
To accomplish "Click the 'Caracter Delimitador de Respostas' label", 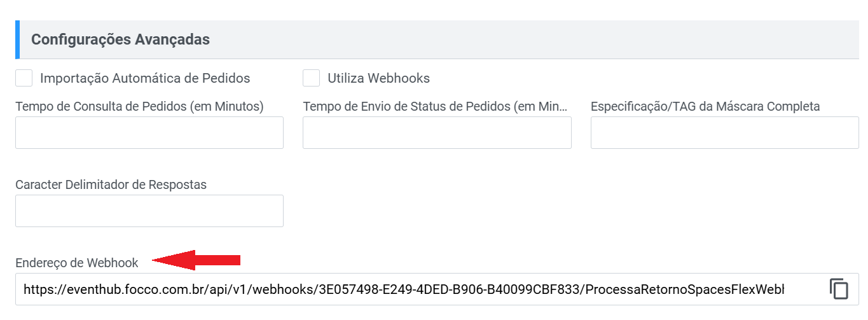I will click(111, 184).
